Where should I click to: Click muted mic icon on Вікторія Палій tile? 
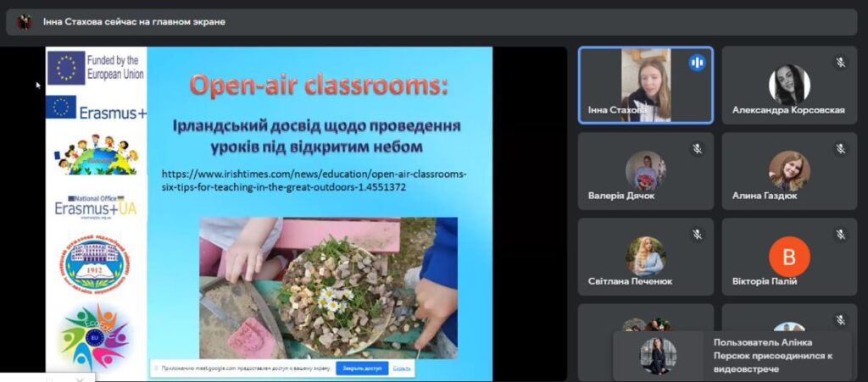point(841,235)
